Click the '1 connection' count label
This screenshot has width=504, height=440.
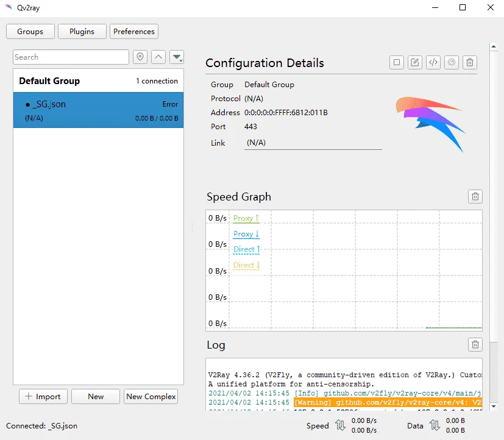pos(157,81)
